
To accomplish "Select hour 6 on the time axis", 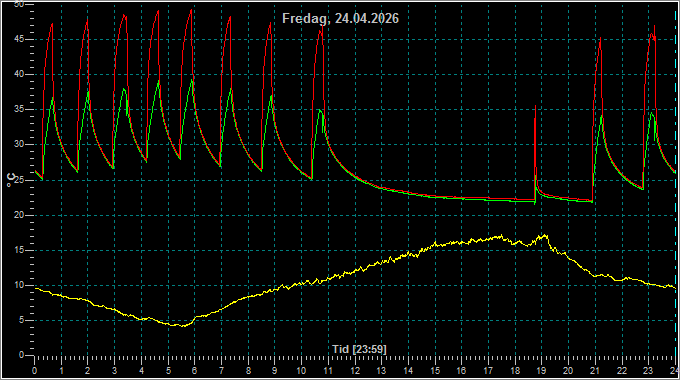I will pos(194,371).
